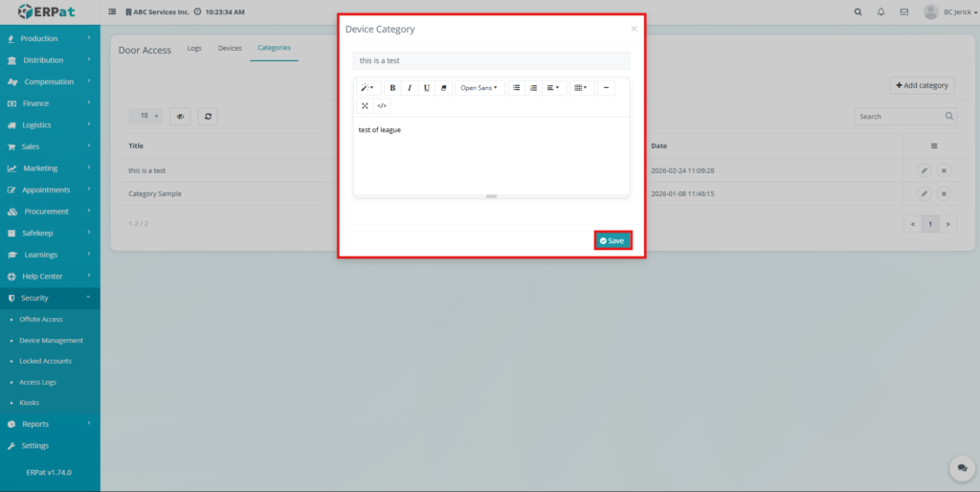
Task: Go to Locked Accounts
Action: pos(45,361)
